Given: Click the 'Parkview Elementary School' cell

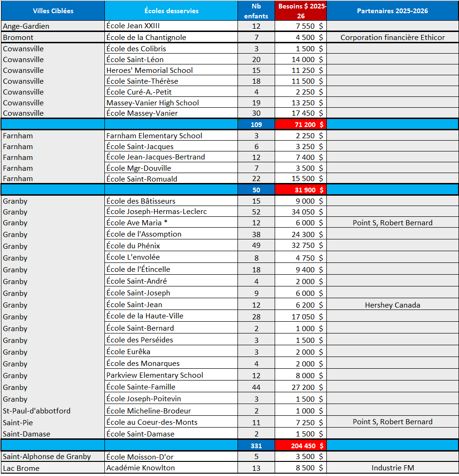Looking at the screenshot, I should 171,375.
